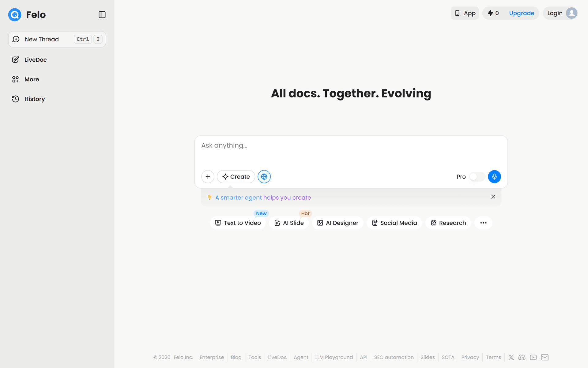Open the Blog footer link
This screenshot has height=368, width=588.
tap(236, 357)
